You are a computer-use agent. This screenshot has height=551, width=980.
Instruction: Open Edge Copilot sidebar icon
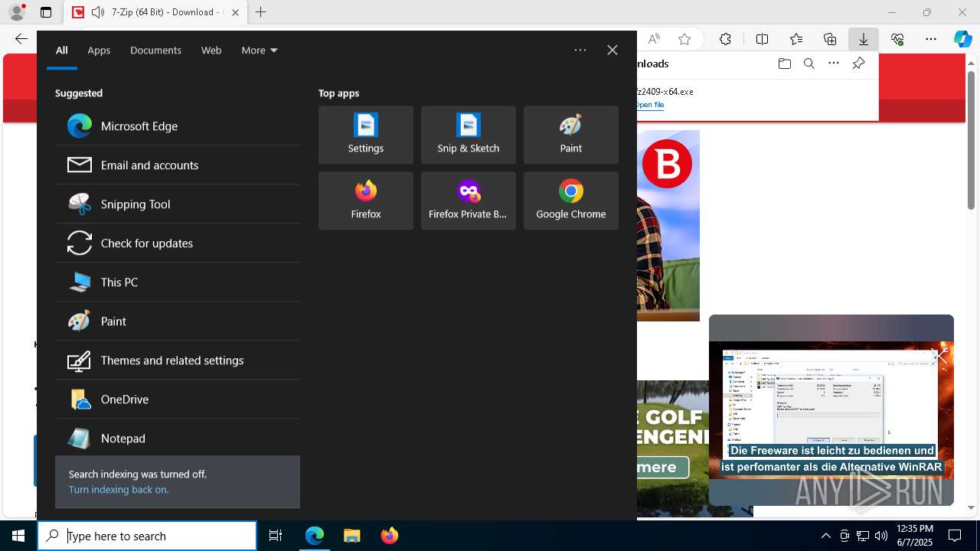962,39
